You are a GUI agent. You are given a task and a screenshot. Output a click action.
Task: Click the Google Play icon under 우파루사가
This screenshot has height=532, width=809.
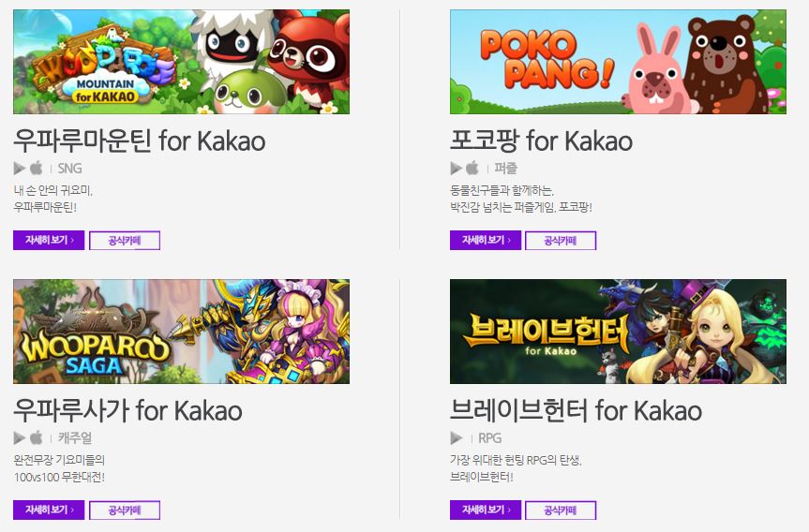pos(20,438)
